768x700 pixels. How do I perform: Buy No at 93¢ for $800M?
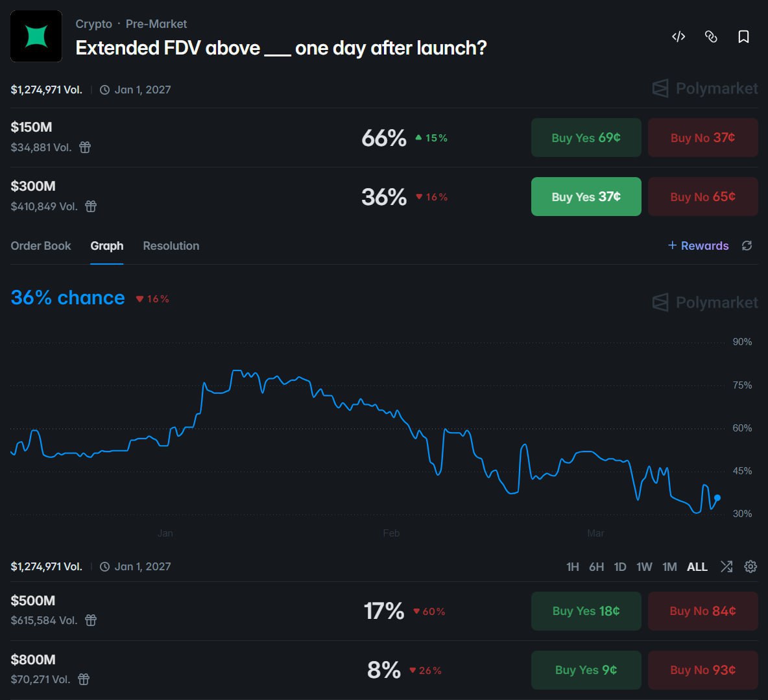point(702,670)
